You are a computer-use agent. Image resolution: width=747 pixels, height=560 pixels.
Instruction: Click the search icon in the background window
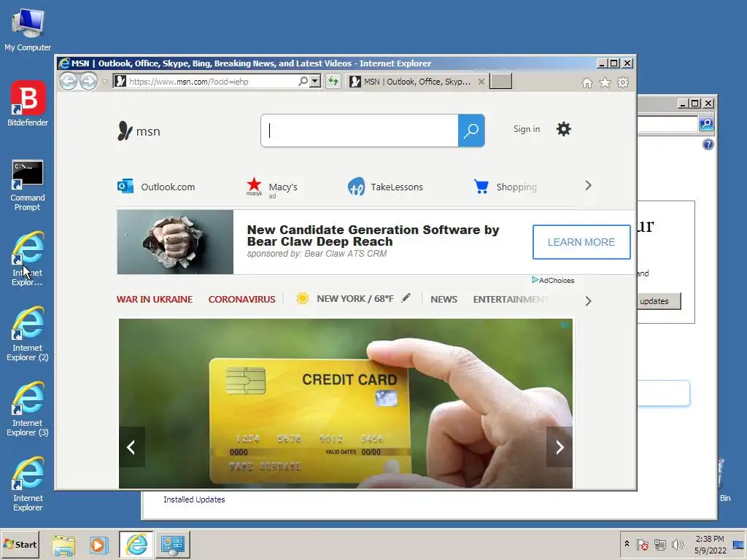(x=706, y=124)
